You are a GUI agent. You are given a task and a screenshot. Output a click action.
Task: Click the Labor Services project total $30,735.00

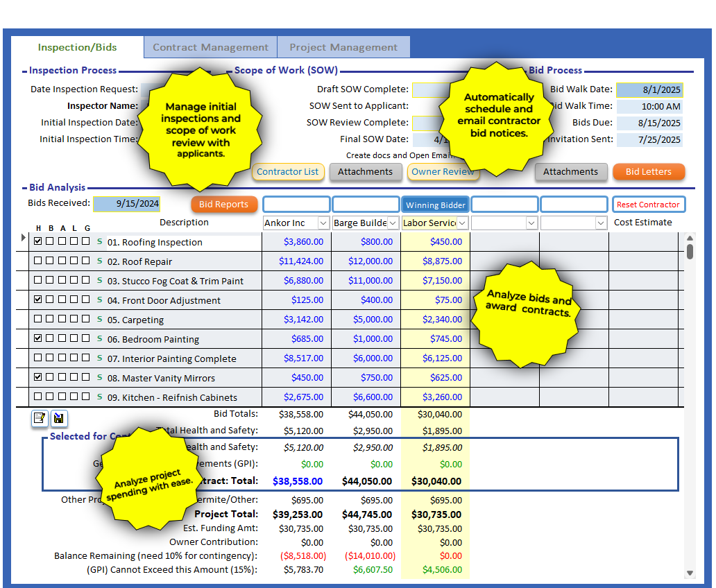click(x=436, y=514)
